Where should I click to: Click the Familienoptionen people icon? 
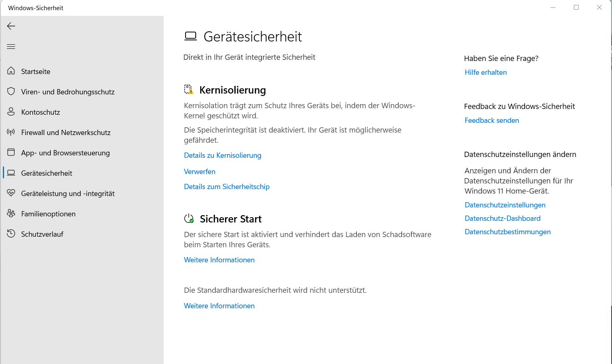tap(11, 214)
